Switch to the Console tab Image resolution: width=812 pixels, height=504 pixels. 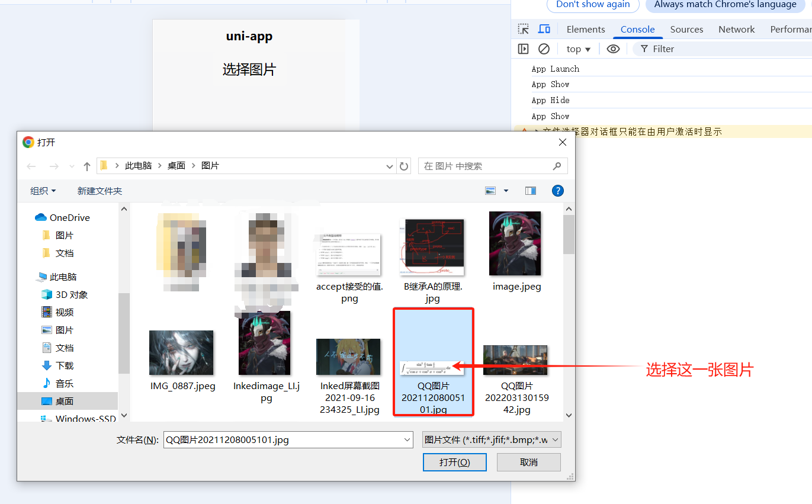coord(637,29)
